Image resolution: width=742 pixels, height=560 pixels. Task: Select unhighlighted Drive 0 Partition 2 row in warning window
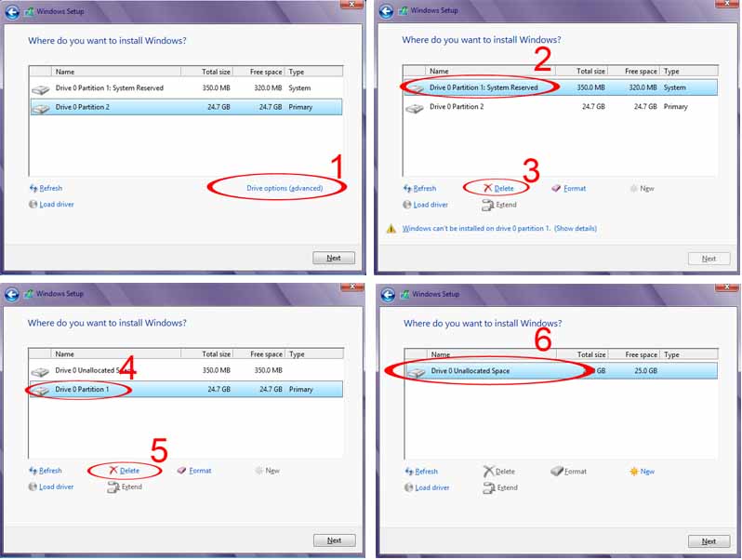point(561,107)
